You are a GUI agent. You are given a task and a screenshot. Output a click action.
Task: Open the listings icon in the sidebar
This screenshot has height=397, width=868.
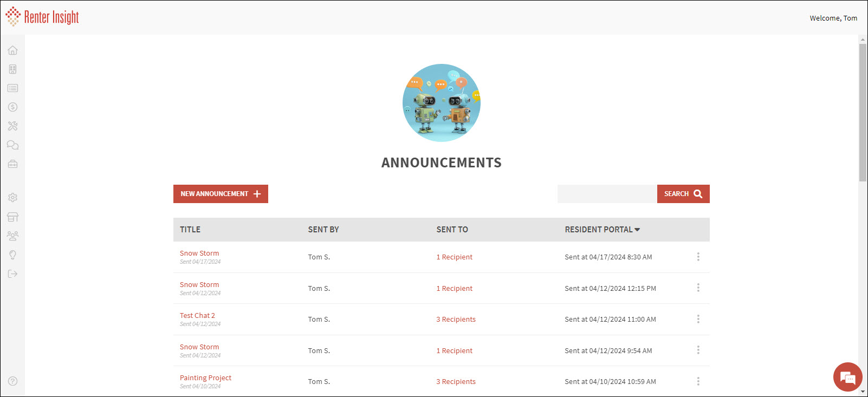(x=12, y=88)
